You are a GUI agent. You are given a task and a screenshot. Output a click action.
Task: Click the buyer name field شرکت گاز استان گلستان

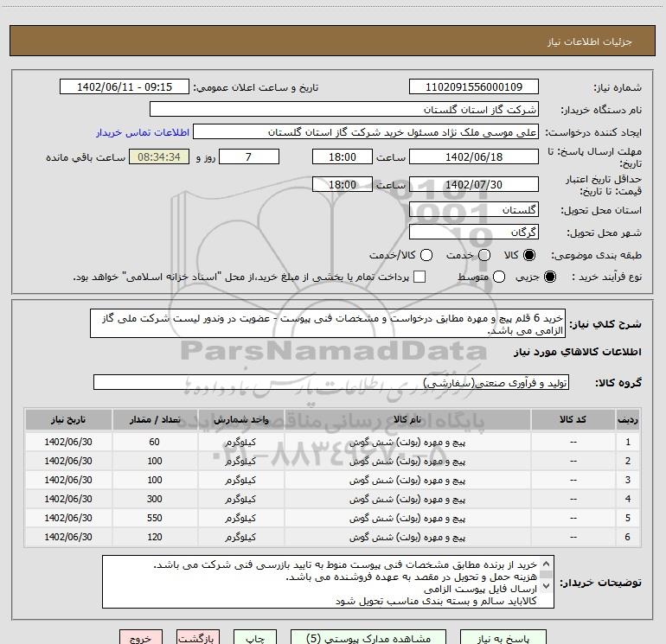pos(344,109)
